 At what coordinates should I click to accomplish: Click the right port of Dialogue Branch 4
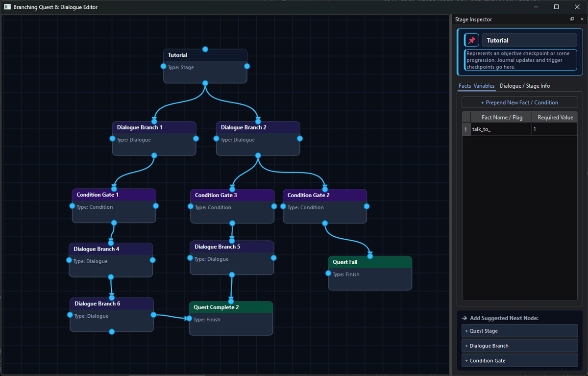click(x=152, y=260)
